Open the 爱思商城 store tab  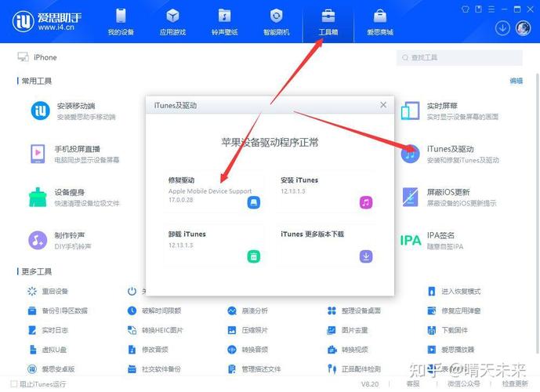[380, 22]
